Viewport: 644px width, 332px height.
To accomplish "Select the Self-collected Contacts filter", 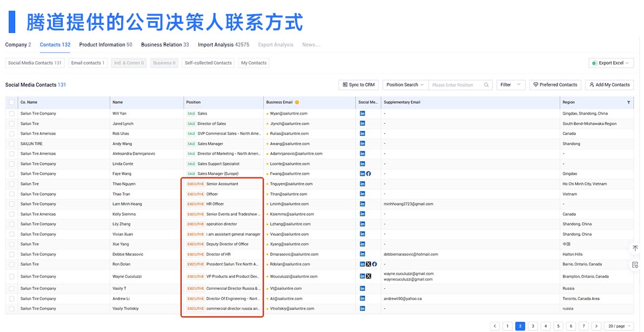I will point(208,63).
